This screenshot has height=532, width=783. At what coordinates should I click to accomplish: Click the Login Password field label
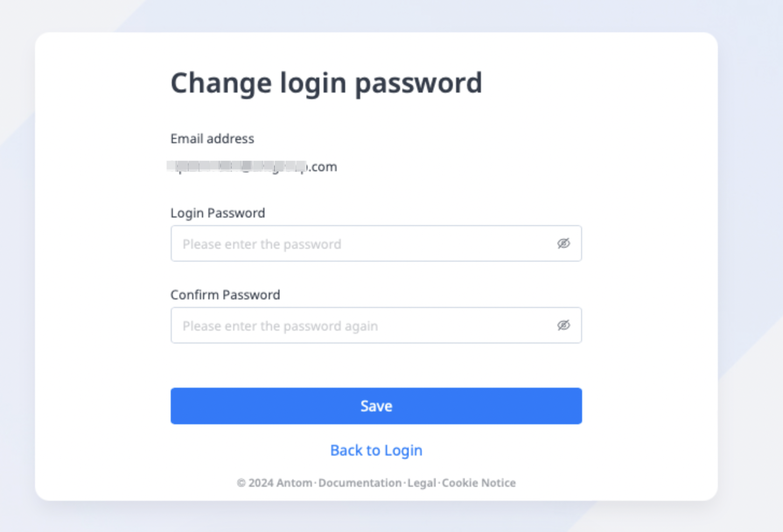coord(218,213)
